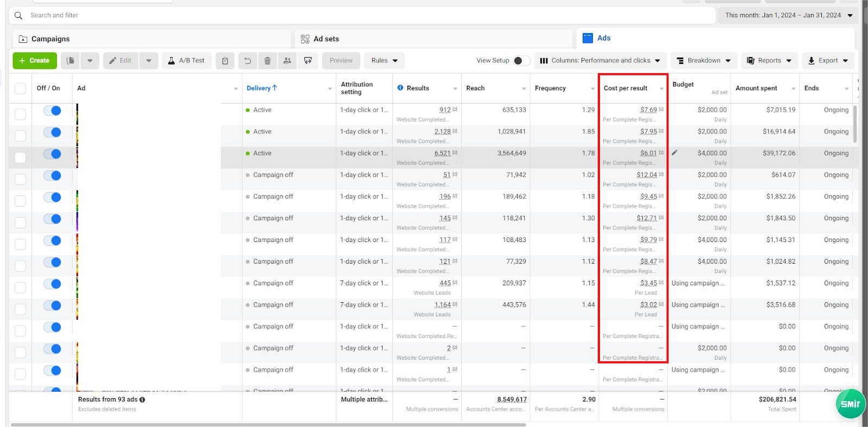
Task: Turn off the first ad's toggle
Action: coord(52,111)
